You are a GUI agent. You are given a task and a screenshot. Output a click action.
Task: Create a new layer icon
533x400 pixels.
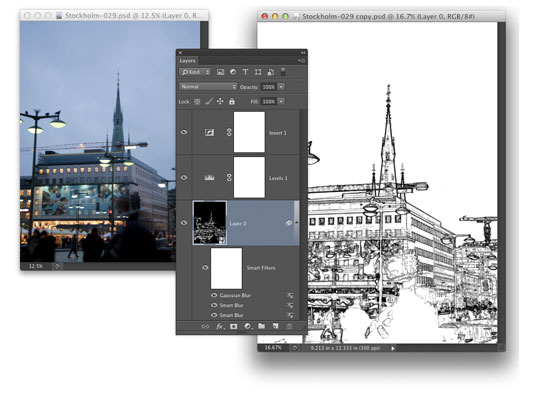tap(275, 326)
